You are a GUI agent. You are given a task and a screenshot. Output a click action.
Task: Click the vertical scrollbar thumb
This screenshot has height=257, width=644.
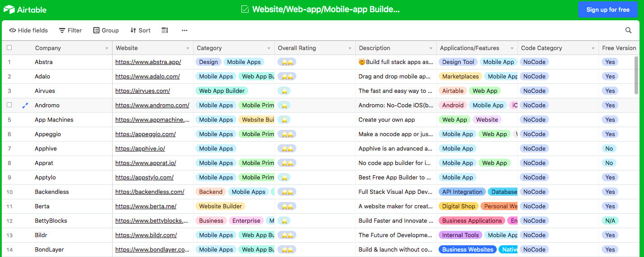pos(636,75)
